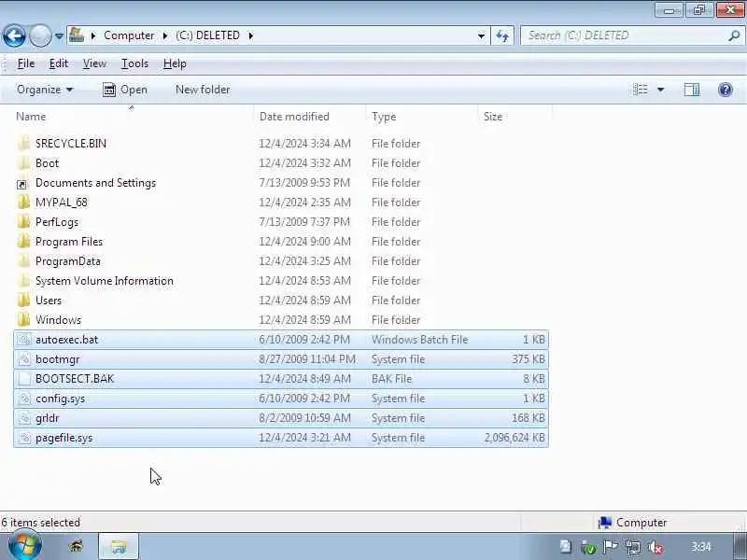The height and width of the screenshot is (560, 747).
Task: Click the muted volume tray icon
Action: (655, 548)
